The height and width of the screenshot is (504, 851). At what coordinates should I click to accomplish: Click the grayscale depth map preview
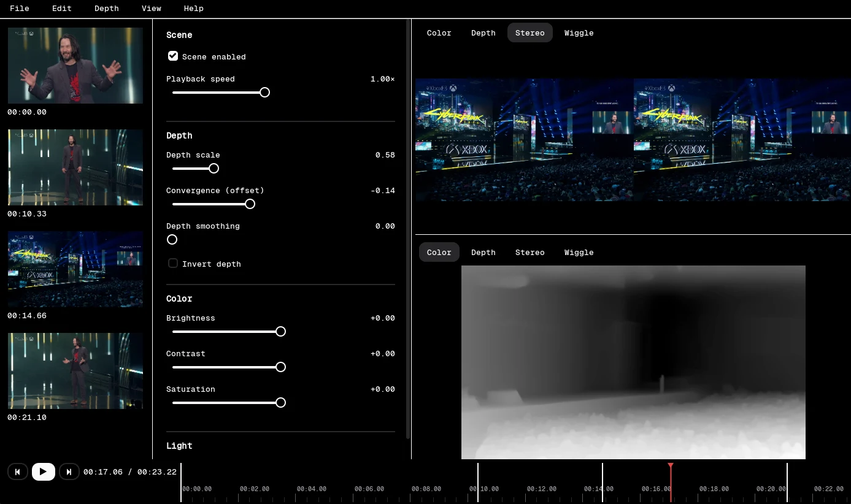[x=633, y=362]
